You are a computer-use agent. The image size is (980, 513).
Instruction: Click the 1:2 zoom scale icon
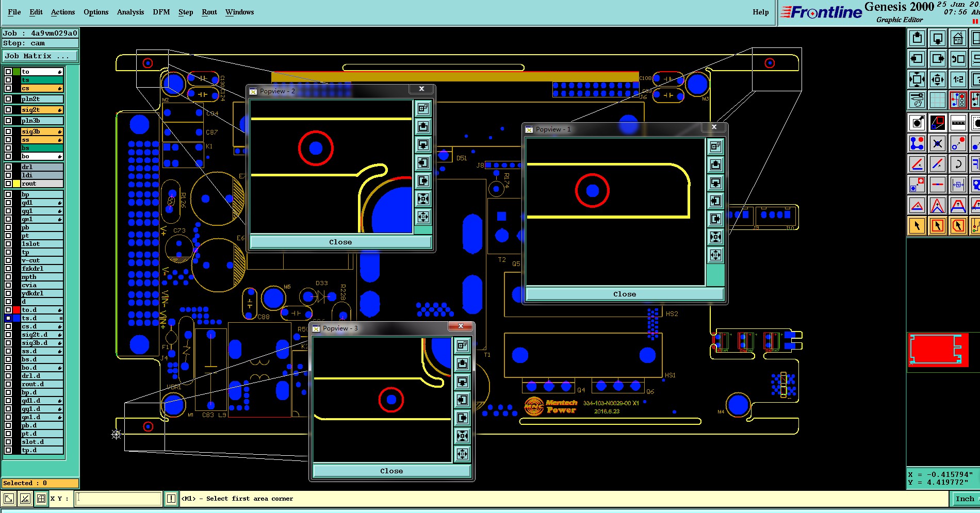tap(958, 79)
